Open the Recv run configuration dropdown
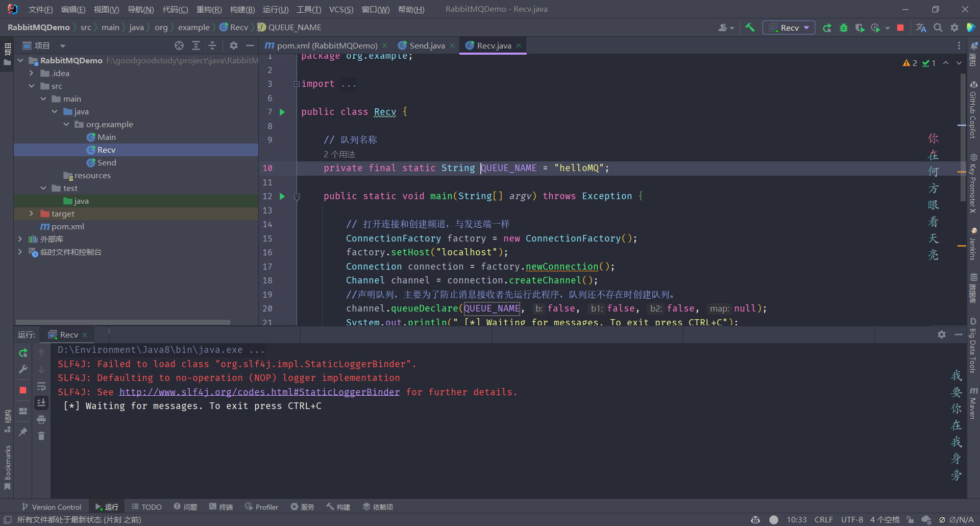Viewport: 980px width, 526px height. 789,28
